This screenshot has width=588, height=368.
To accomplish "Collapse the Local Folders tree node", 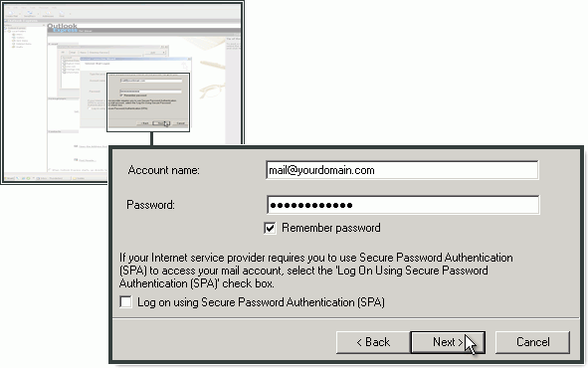I will click(6, 31).
